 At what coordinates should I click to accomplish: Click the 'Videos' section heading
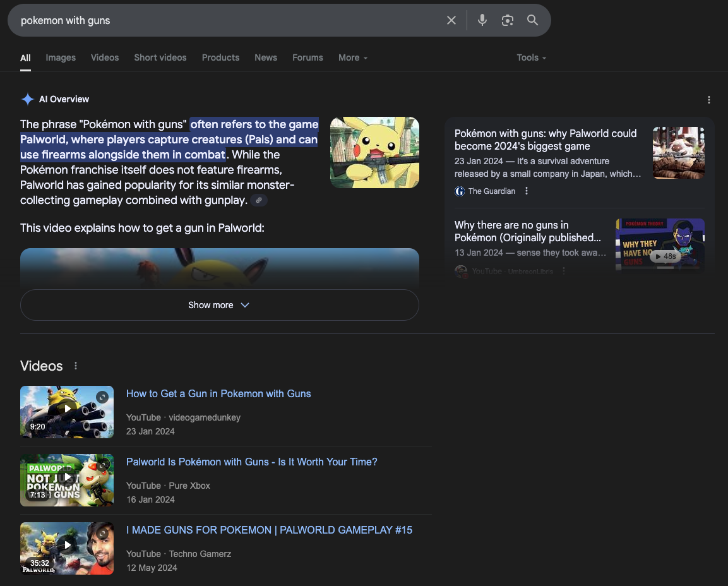pyautogui.click(x=41, y=366)
